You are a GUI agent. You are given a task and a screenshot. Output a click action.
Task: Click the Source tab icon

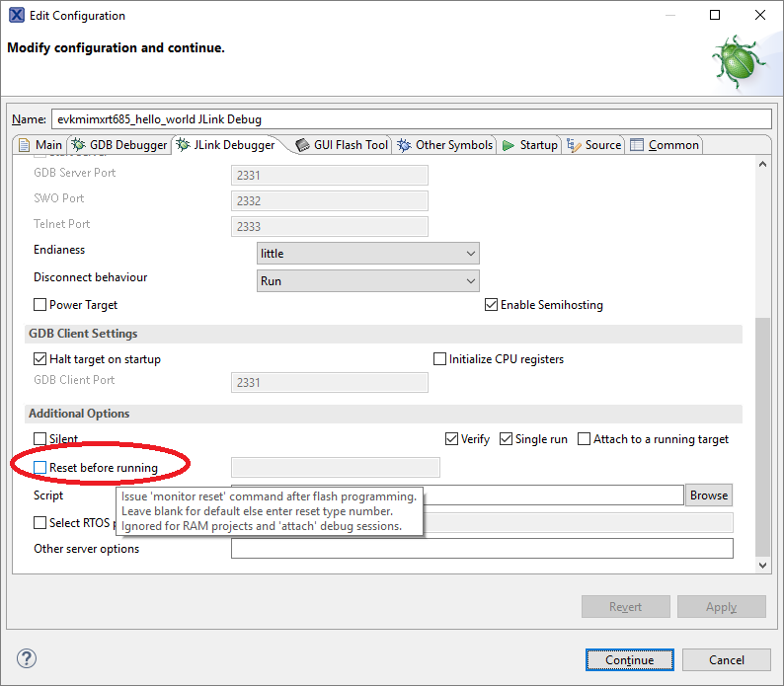[574, 145]
